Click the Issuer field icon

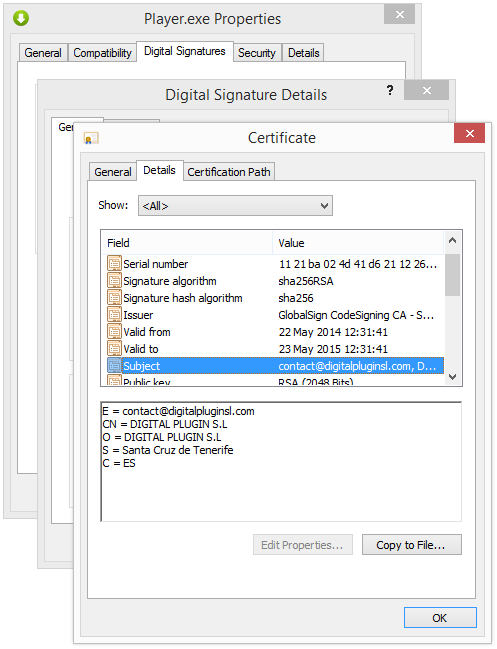click(x=114, y=314)
